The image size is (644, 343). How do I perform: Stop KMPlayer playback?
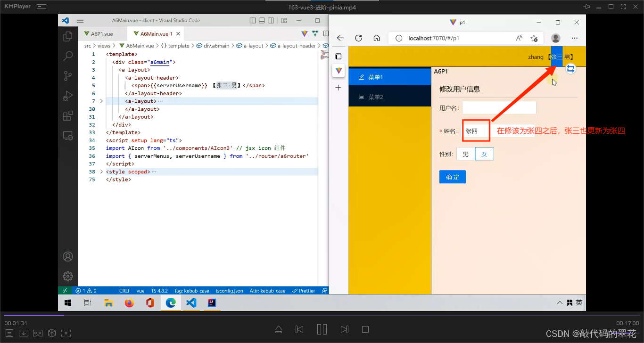point(365,329)
